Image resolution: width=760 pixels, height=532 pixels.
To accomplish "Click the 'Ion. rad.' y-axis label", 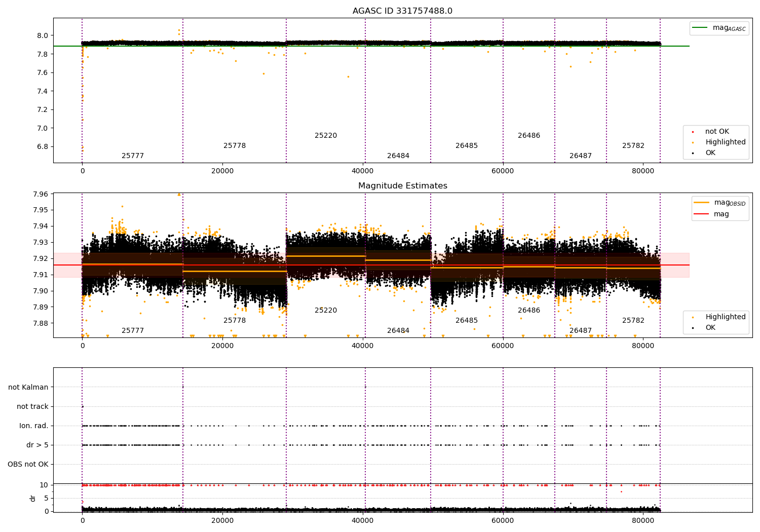I will tap(34, 426).
